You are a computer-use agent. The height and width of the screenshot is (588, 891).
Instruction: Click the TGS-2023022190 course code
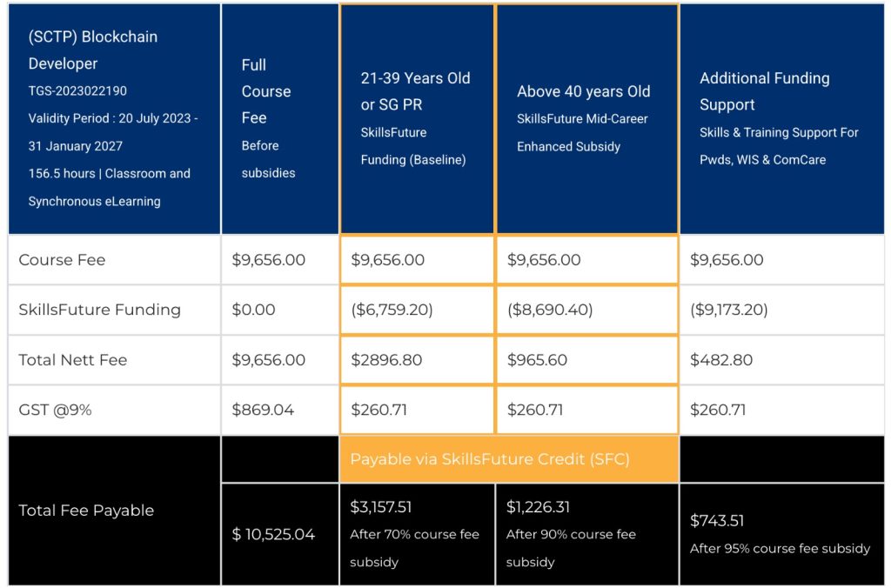77,90
